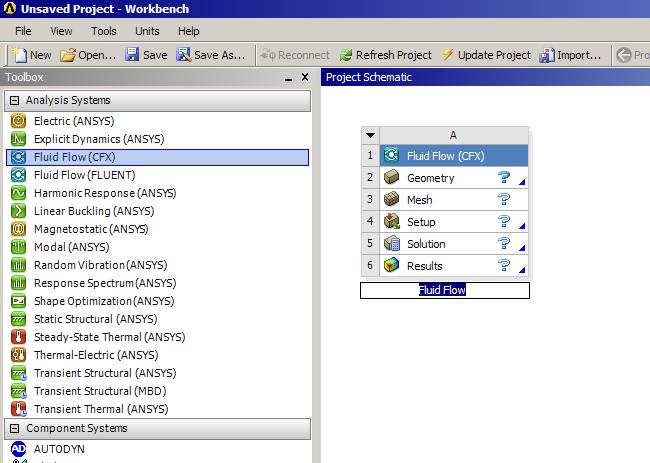Screen dimensions: 650x463
Task: Select the Fluid Flow (FLUENT) icon
Action: click(18, 175)
